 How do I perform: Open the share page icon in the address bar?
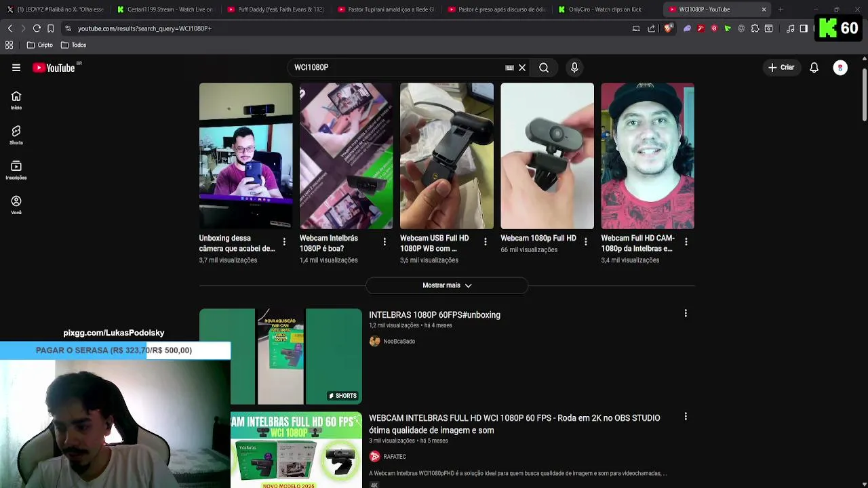click(652, 28)
